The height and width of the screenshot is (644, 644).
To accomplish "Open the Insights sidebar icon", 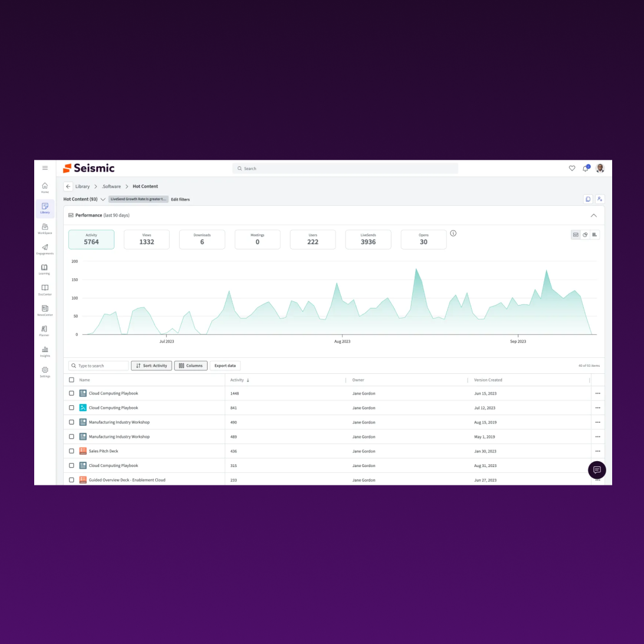I will click(x=45, y=351).
